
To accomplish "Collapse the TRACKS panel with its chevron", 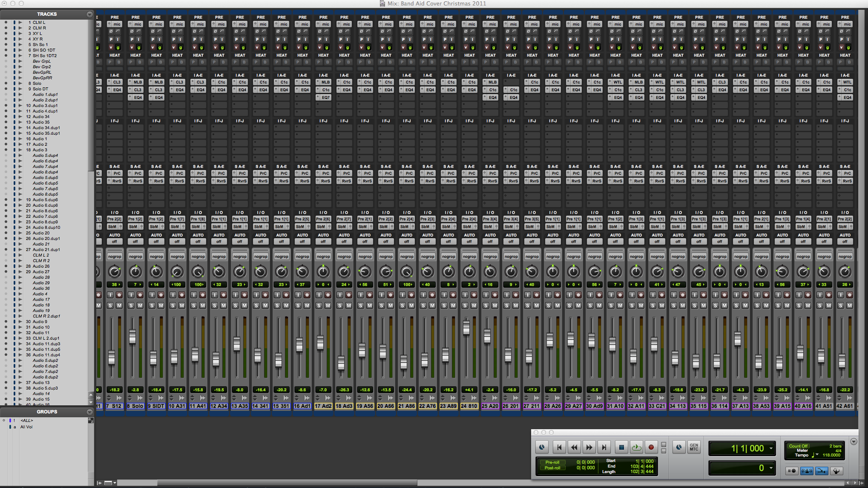I will [89, 14].
